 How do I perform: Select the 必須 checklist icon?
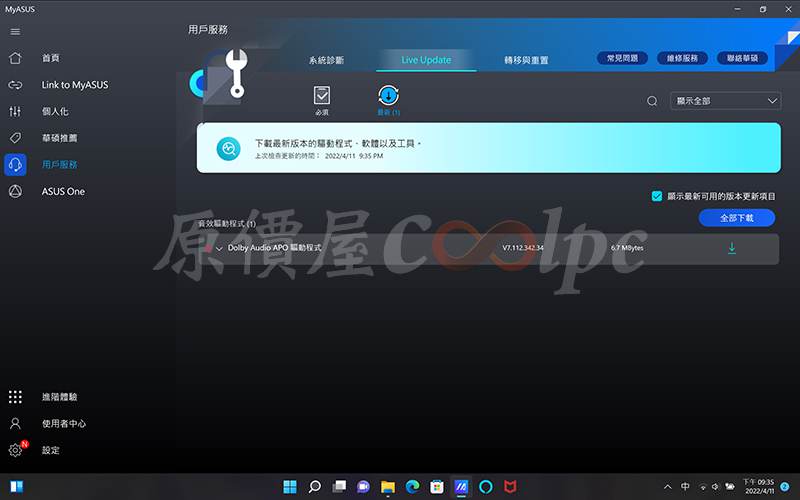[x=322, y=95]
